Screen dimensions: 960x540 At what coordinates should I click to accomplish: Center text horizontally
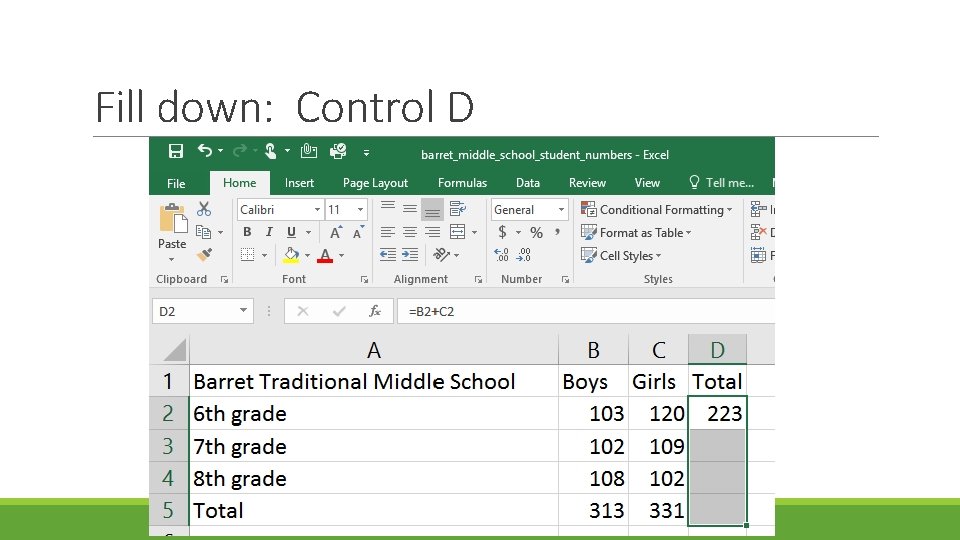coord(410,232)
